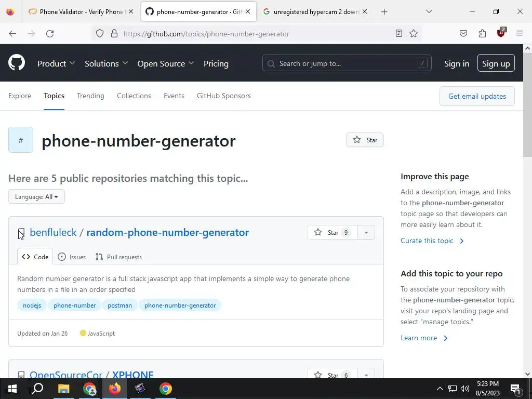This screenshot has width=532, height=399.
Task: Click Sign in link
Action: [x=457, y=63]
